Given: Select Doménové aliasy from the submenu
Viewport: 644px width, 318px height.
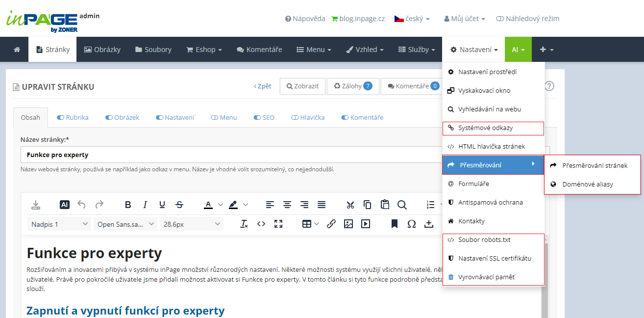Looking at the screenshot, I should (587, 185).
